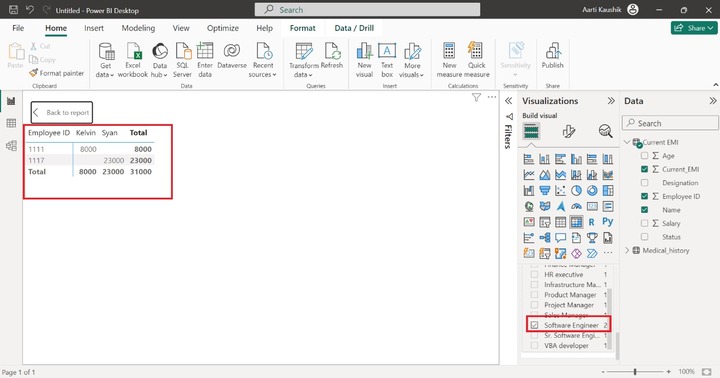
Task: Collapse the Current EMI table
Action: click(x=627, y=142)
